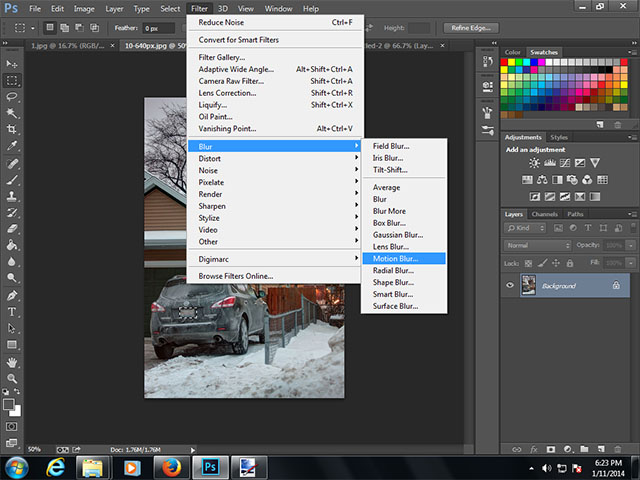This screenshot has height=480, width=640.
Task: Toggle lock position icon
Action: coord(556,263)
